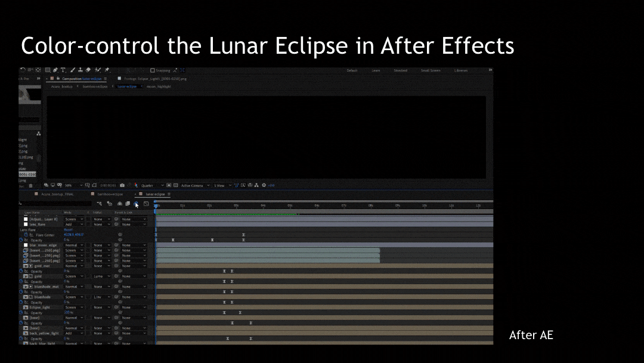
Task: Click the trash delete icon in project panel
Action: (30, 186)
